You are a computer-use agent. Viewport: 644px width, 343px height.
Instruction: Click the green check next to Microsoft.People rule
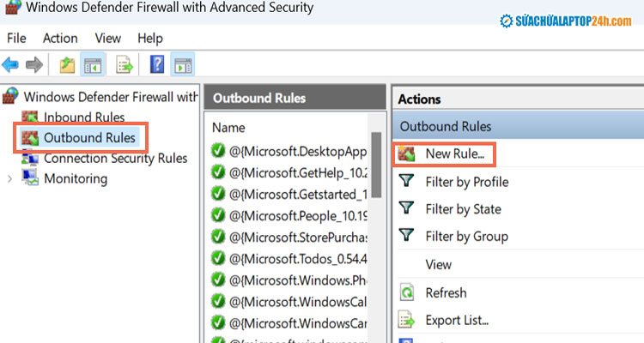pyautogui.click(x=218, y=214)
